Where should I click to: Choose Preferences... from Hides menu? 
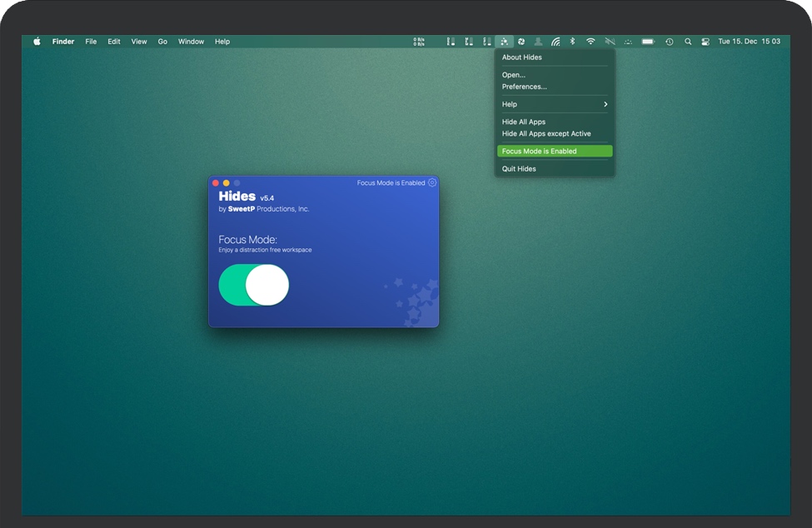pos(555,87)
